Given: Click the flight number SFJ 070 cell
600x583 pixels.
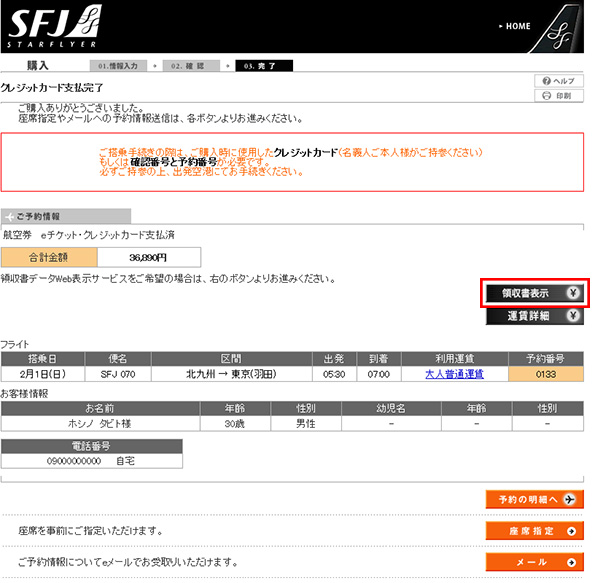Looking at the screenshot, I should point(118,374).
